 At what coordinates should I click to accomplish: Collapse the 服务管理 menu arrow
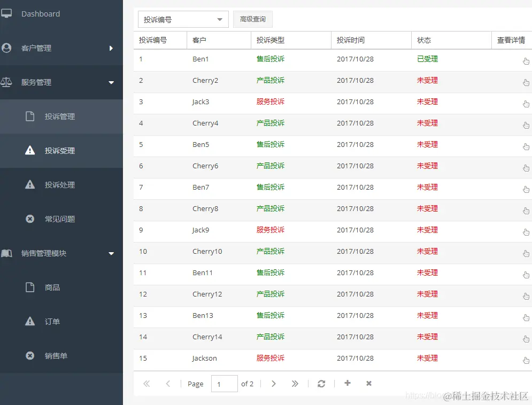click(111, 82)
